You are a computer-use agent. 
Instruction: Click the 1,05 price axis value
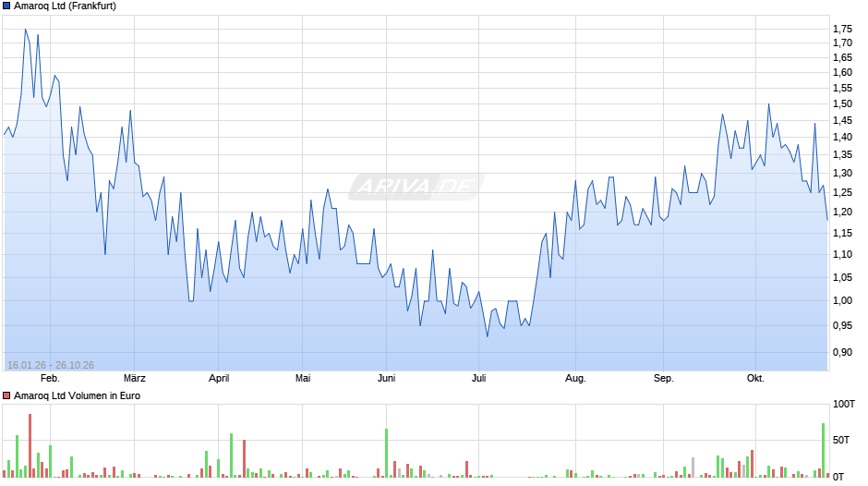pos(842,277)
